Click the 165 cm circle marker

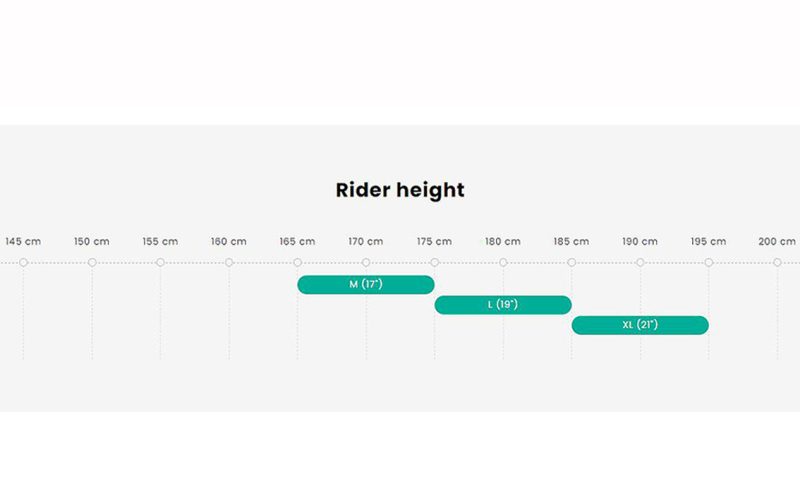(297, 262)
